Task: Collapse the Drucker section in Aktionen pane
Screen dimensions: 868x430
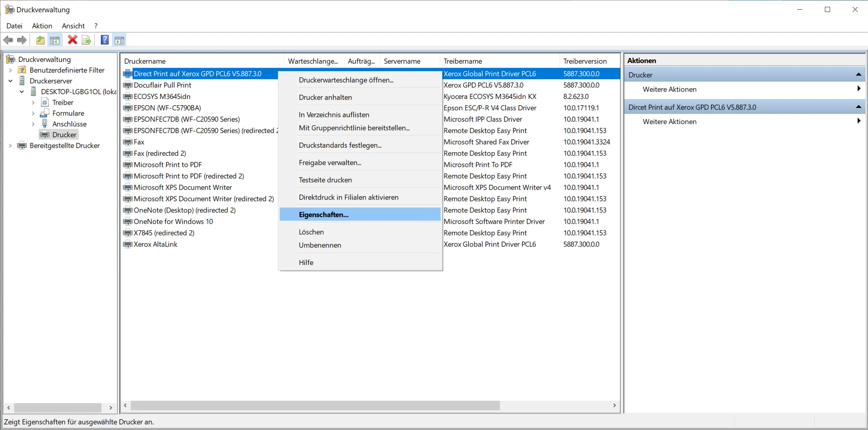Action: [858, 75]
